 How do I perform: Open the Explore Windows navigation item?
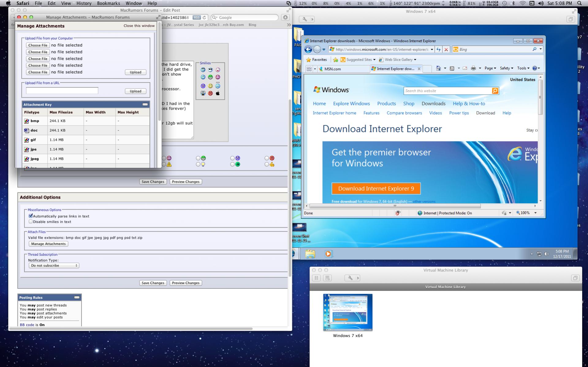[351, 104]
